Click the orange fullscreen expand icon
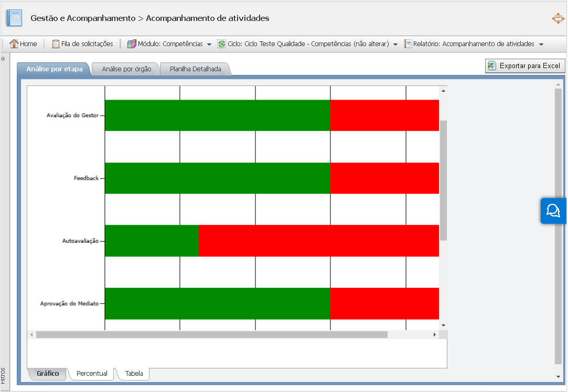Image resolution: width=568 pixels, height=392 pixels. [x=558, y=18]
